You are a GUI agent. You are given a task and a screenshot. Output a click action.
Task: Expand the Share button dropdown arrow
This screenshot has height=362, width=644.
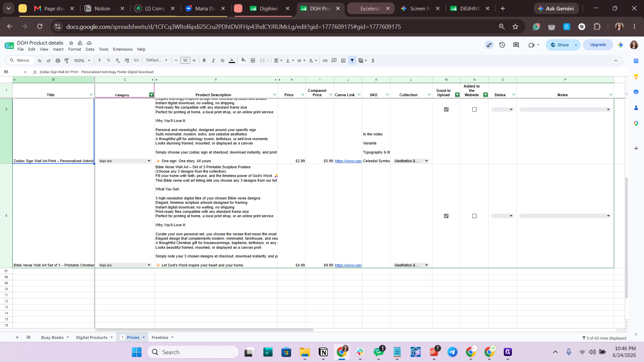point(576,45)
